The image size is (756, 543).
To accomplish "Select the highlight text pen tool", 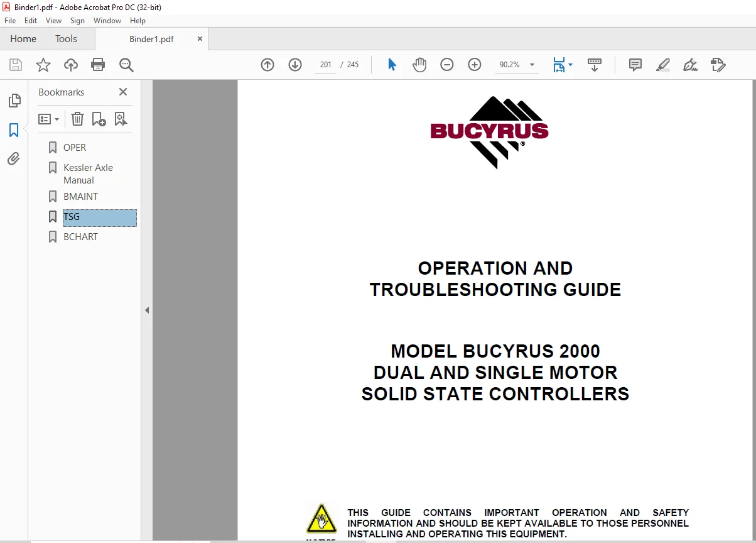I will click(x=662, y=65).
